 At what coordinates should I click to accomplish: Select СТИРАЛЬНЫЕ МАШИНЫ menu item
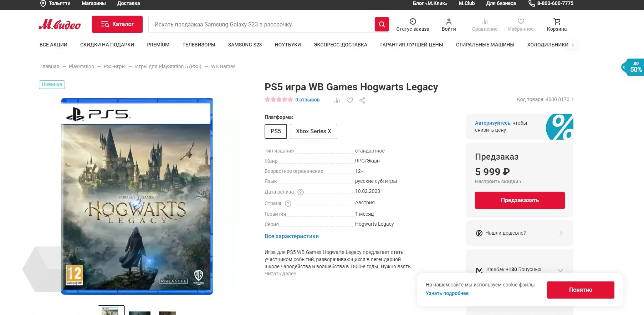click(485, 45)
